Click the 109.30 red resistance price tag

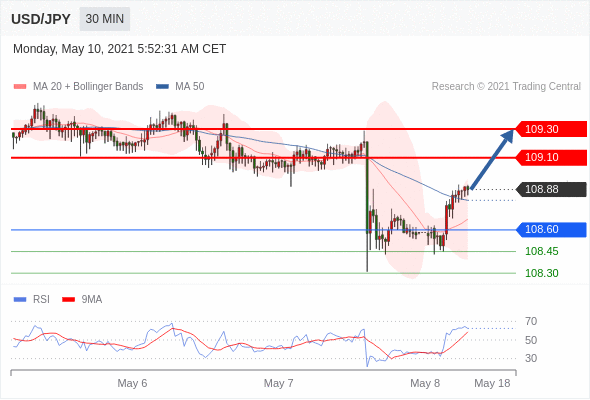[551, 129]
